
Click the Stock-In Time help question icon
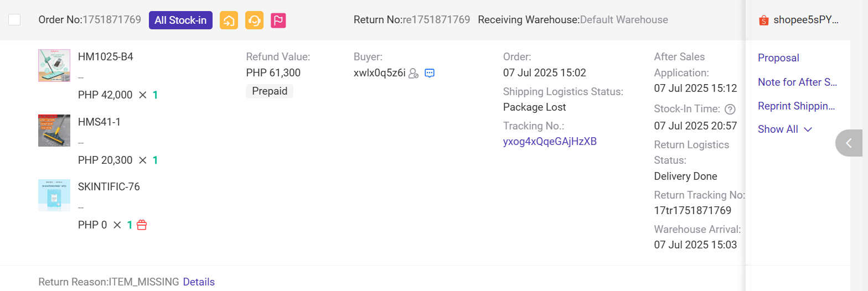[730, 109]
